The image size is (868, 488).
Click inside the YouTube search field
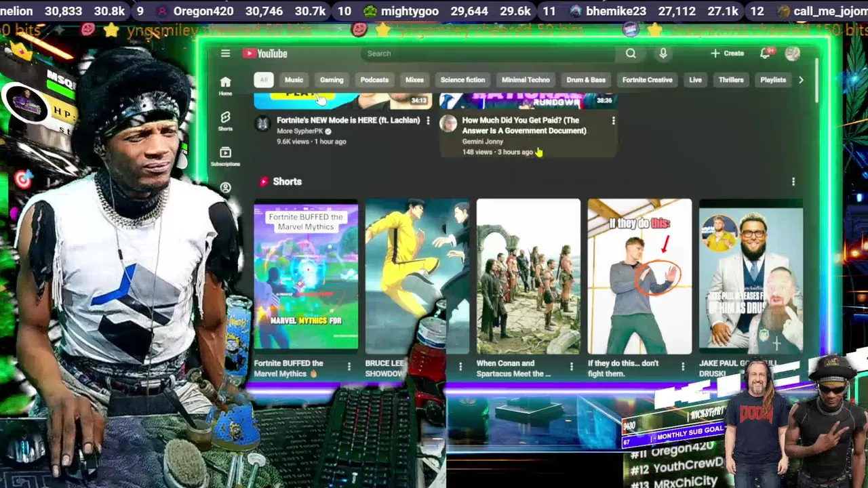coord(490,54)
